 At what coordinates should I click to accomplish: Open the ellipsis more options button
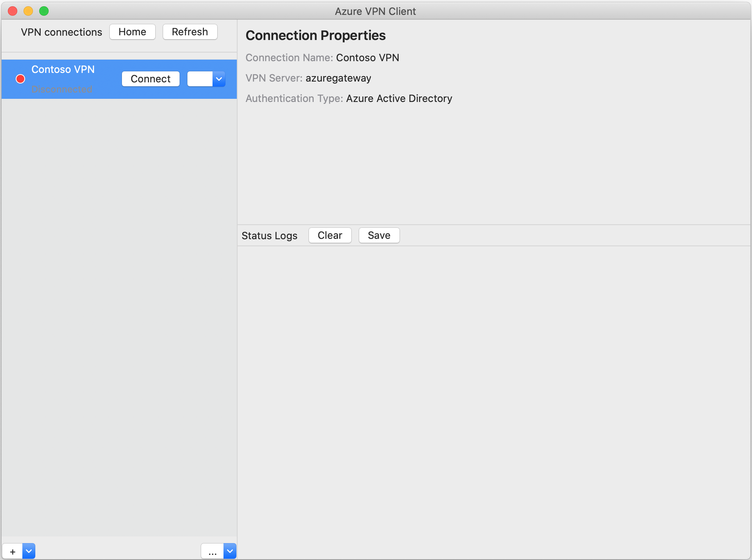213,551
